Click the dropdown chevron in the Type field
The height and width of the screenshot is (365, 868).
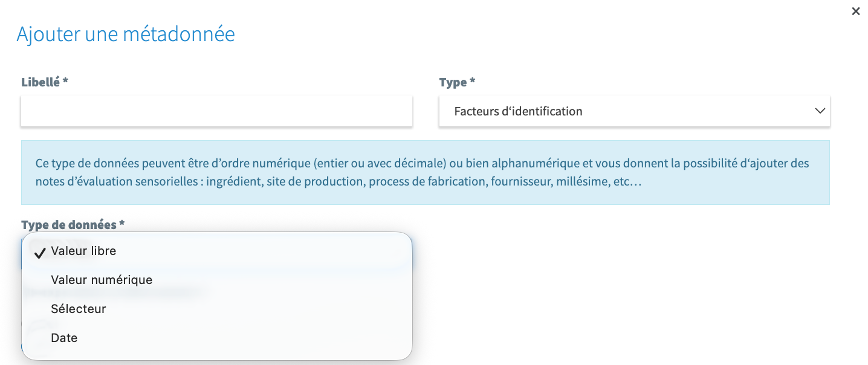(x=820, y=111)
